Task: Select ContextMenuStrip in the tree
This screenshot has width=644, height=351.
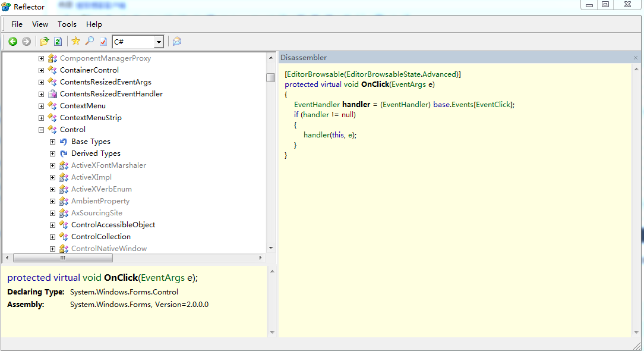Action: (x=91, y=118)
